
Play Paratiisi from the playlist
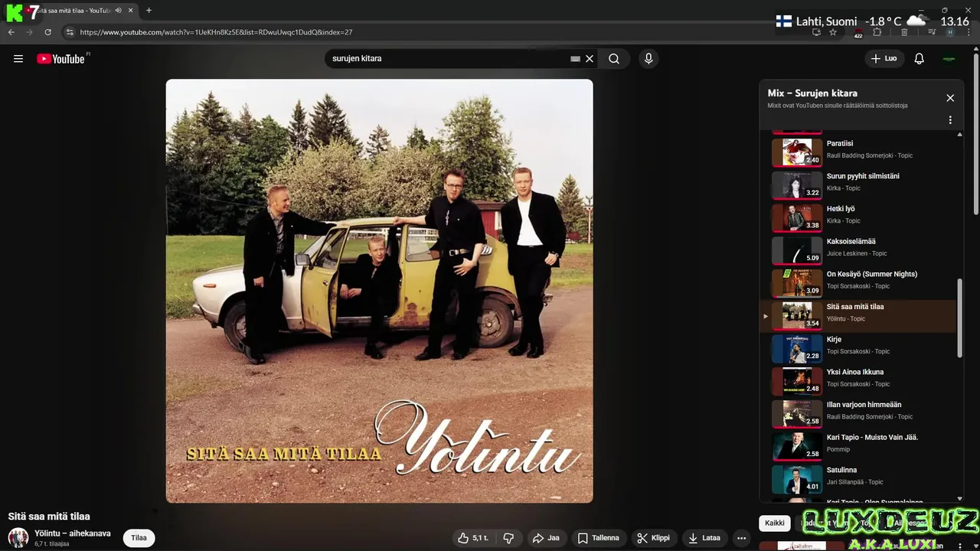pos(857,151)
